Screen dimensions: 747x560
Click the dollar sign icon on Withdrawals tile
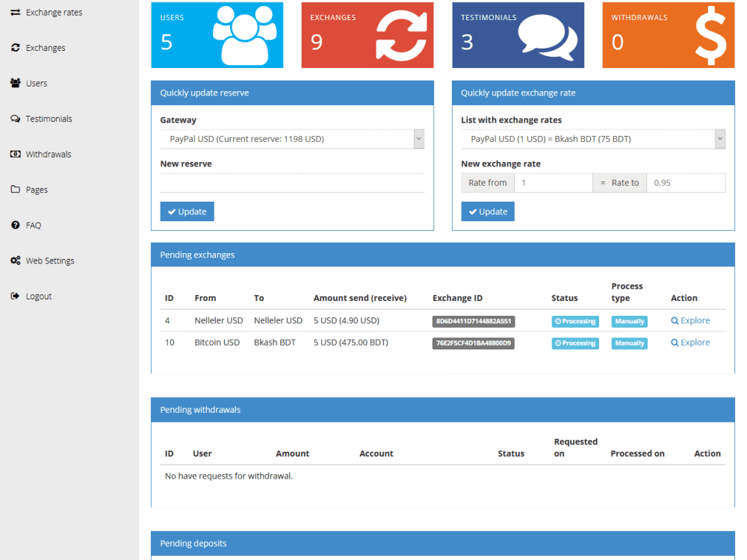[711, 36]
